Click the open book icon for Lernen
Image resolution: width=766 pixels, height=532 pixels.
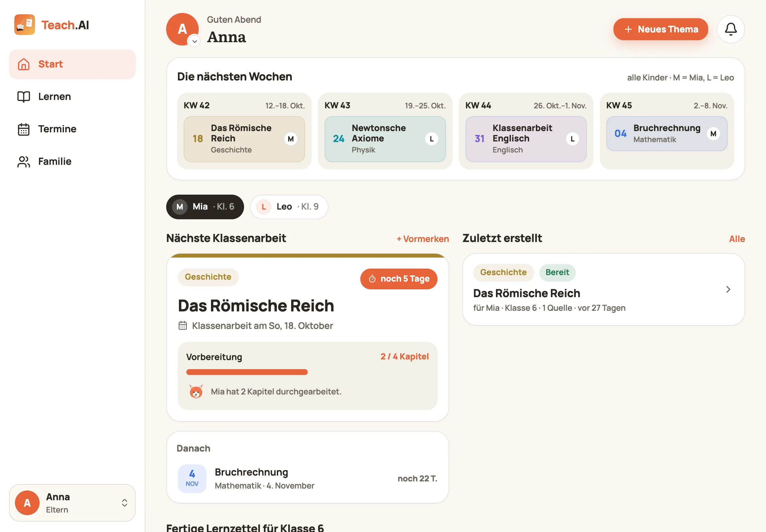coord(24,97)
